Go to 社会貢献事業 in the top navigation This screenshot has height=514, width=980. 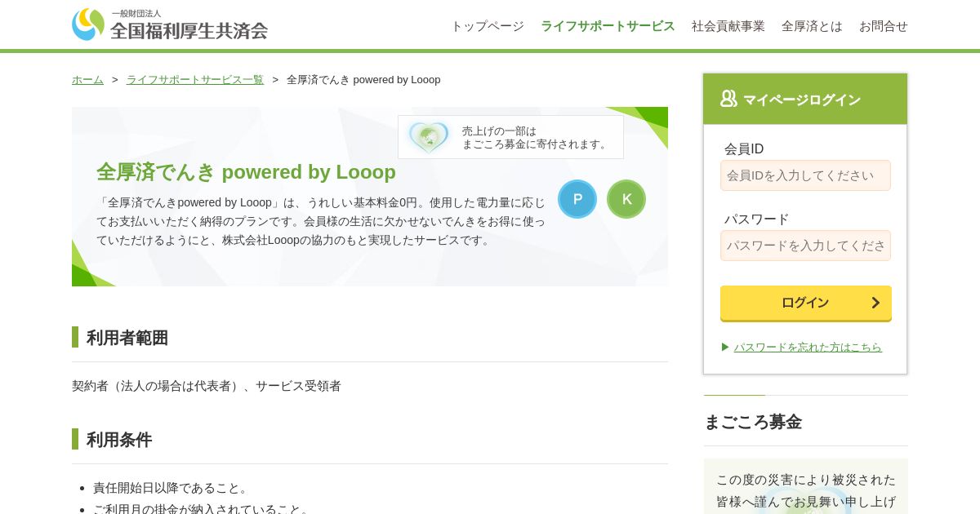[728, 26]
